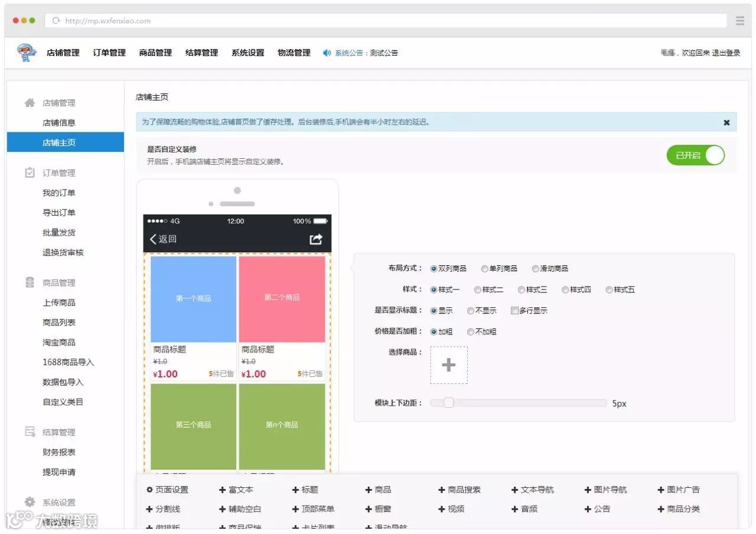The height and width of the screenshot is (534, 756).
Task: Click the mascot logo in the header
Action: point(27,53)
